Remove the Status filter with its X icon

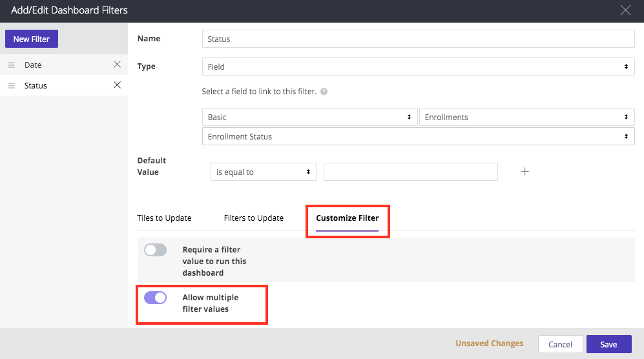117,85
